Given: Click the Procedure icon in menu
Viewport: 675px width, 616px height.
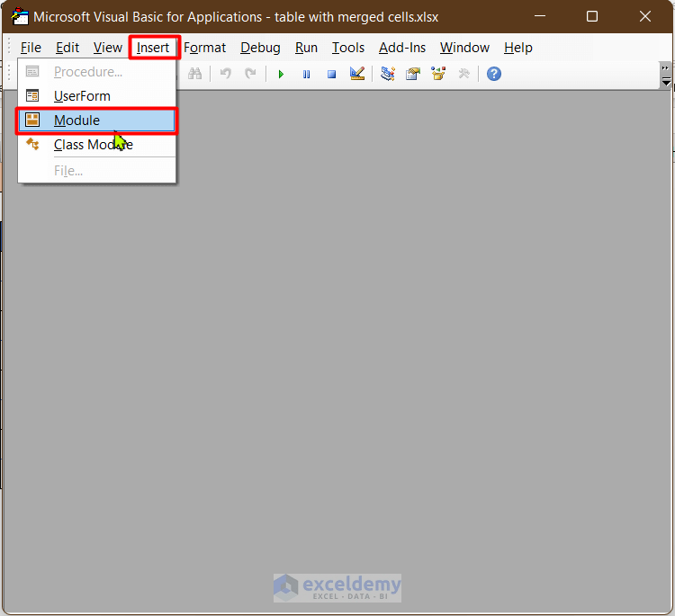Looking at the screenshot, I should pyautogui.click(x=32, y=71).
